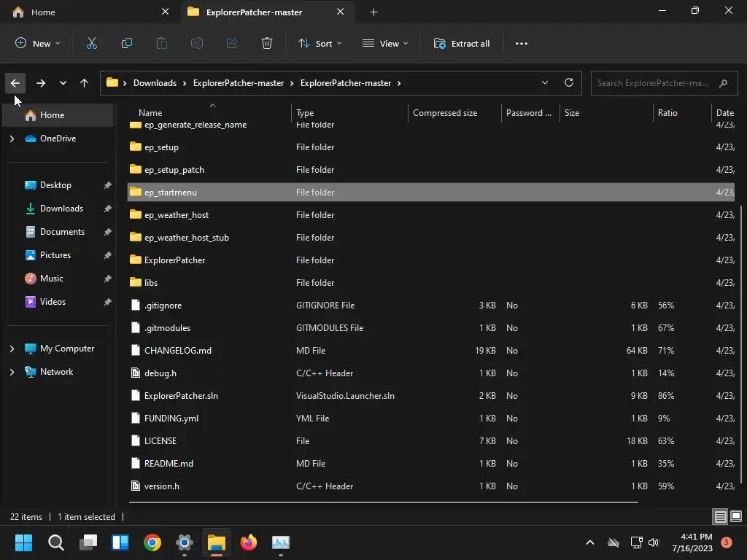Close the ExplorerPatcher-master tab

[x=340, y=12]
